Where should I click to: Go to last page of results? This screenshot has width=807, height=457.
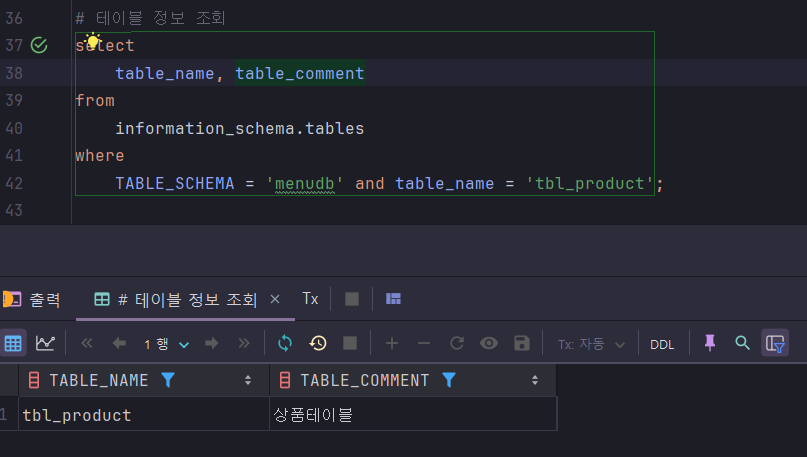tap(243, 343)
